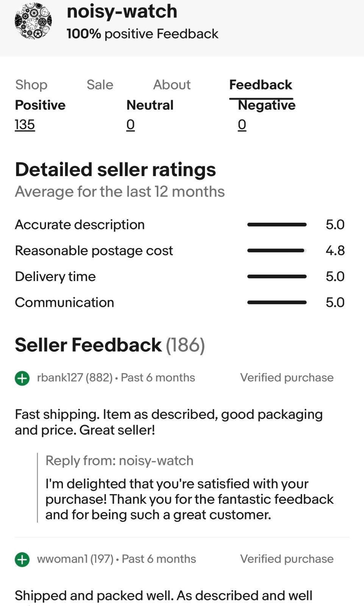Tap the noisy-watch gear profile avatar

point(33,21)
